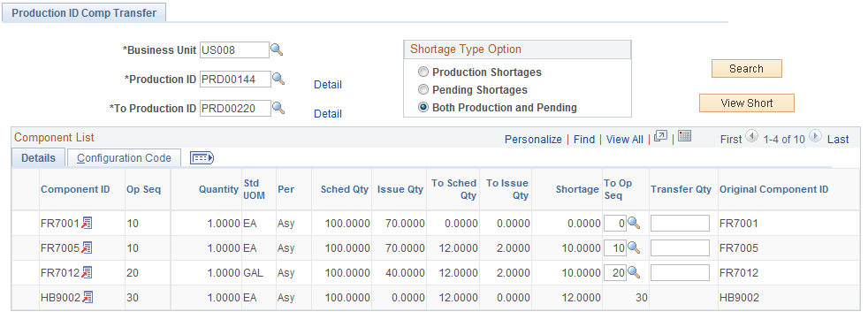Open HB9002 component detail icon

(88, 297)
